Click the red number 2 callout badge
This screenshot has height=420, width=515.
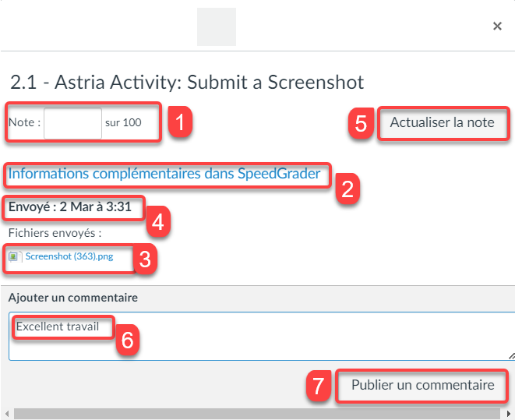(347, 189)
